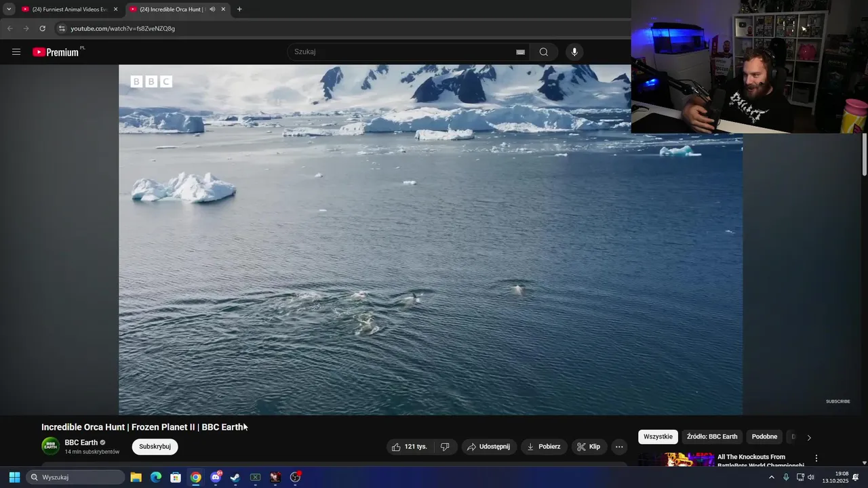Open the volume tray icon
The height and width of the screenshot is (488, 868).
811,477
